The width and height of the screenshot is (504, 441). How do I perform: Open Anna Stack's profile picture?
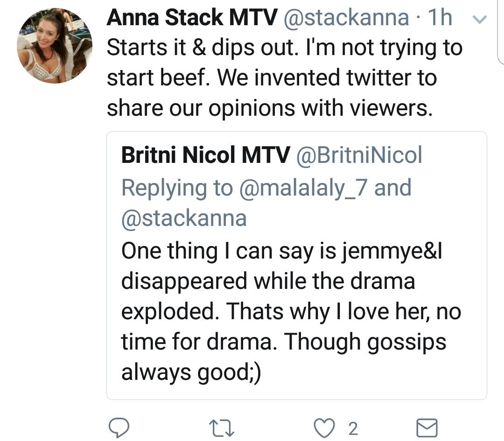tap(55, 46)
